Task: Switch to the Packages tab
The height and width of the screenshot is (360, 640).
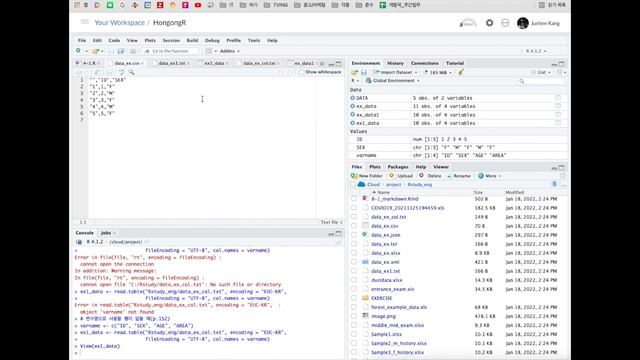Action: pyautogui.click(x=398, y=167)
